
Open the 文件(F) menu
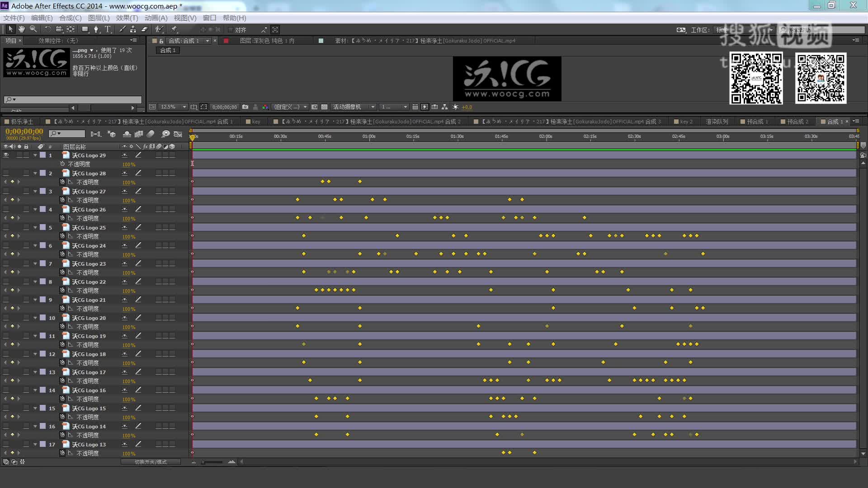click(14, 18)
